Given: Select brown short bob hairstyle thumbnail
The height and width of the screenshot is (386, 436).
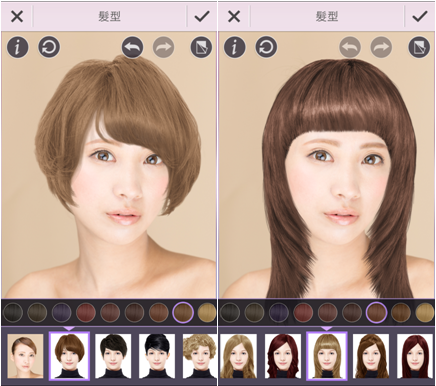Looking at the screenshot, I should pyautogui.click(x=69, y=356).
